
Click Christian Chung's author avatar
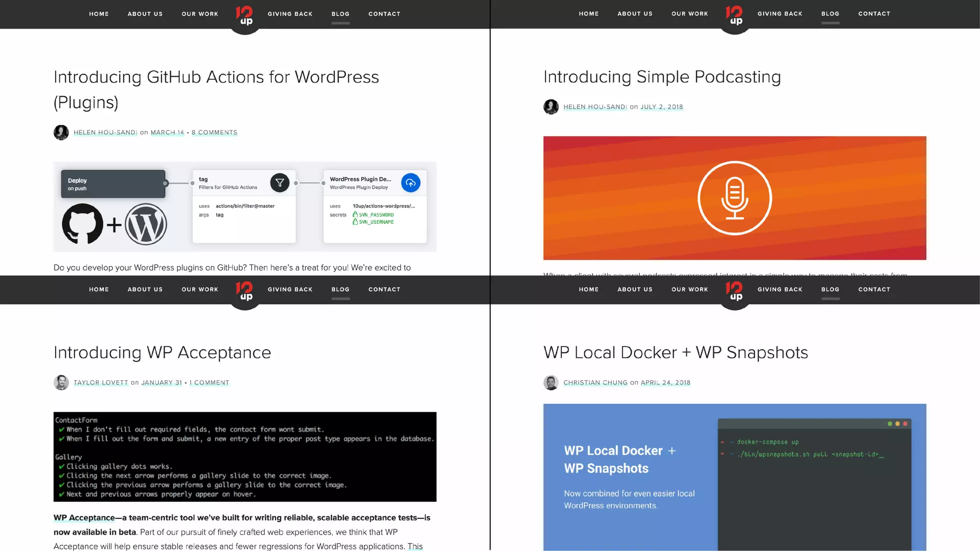551,383
